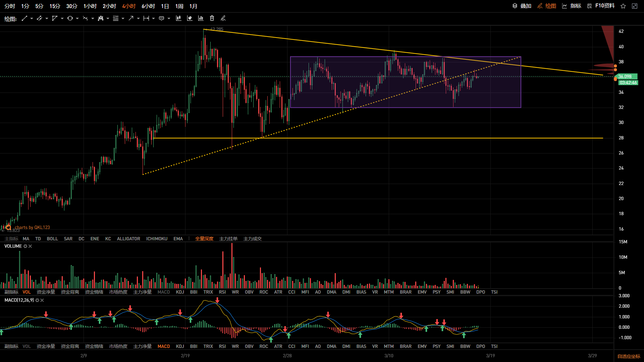Click the 36.098 current price label
Screen dimensions: 644x362
(625, 76)
